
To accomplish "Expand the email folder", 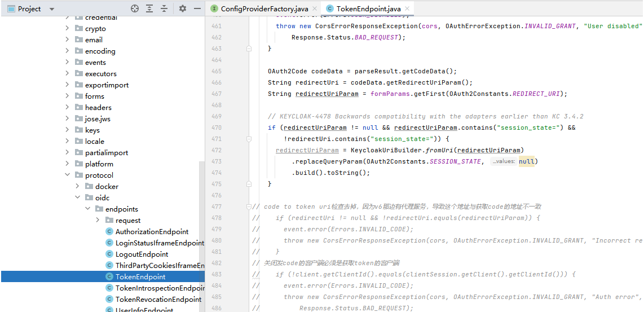I will pyautogui.click(x=67, y=40).
